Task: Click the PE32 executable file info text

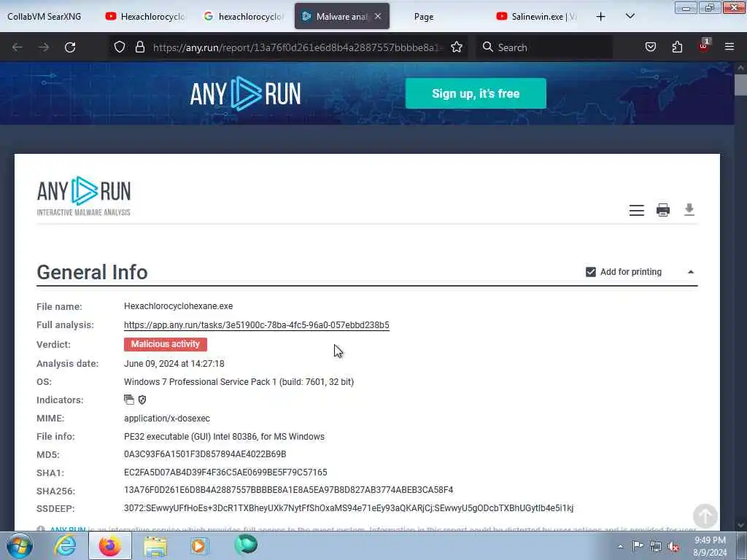Action: [224, 437]
